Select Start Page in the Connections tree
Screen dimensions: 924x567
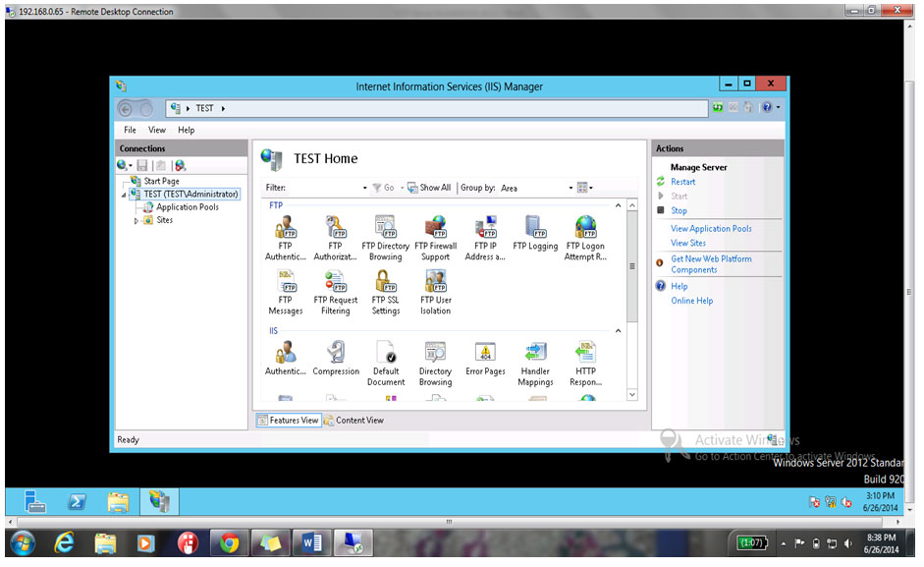(x=161, y=181)
